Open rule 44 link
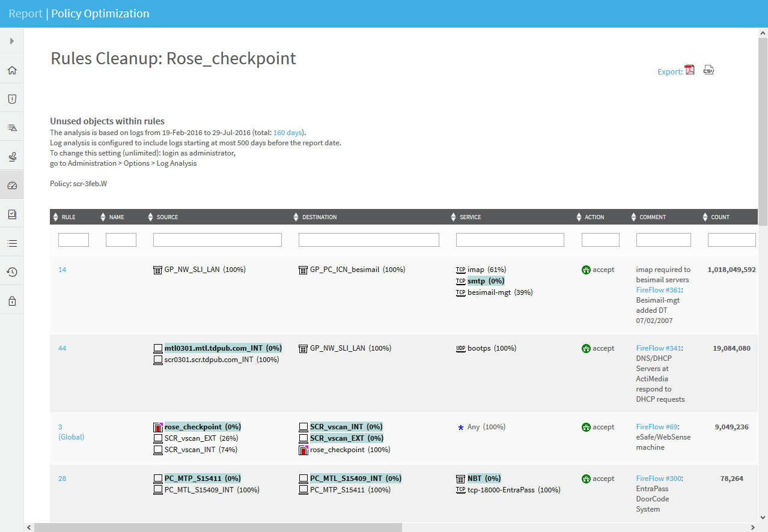Image resolution: width=768 pixels, height=532 pixels. coord(62,348)
